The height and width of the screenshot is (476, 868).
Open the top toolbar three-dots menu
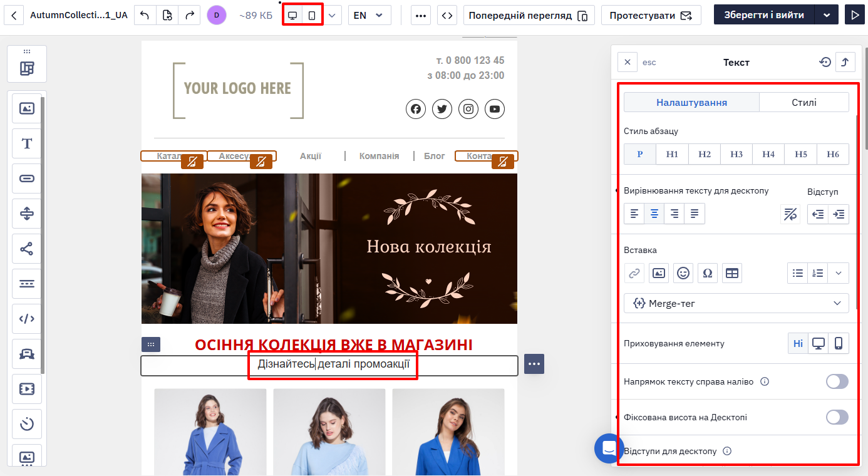click(x=421, y=15)
